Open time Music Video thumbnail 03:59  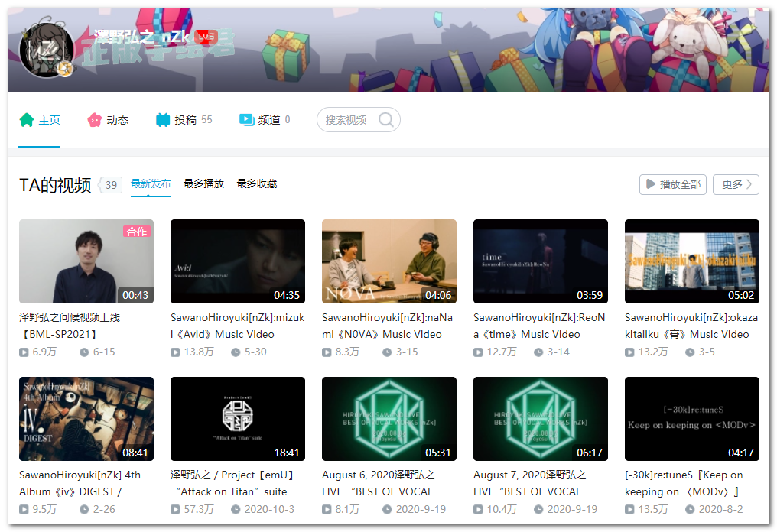click(541, 261)
